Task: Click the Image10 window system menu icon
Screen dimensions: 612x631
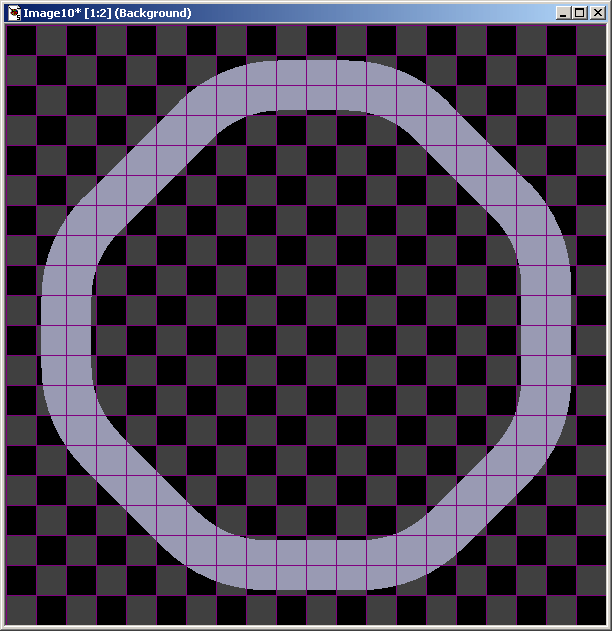Action: [13, 13]
